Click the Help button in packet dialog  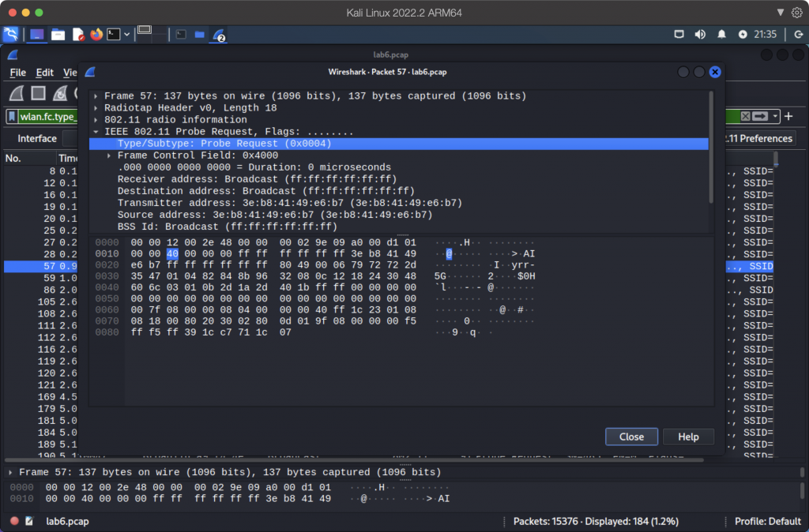coord(688,436)
